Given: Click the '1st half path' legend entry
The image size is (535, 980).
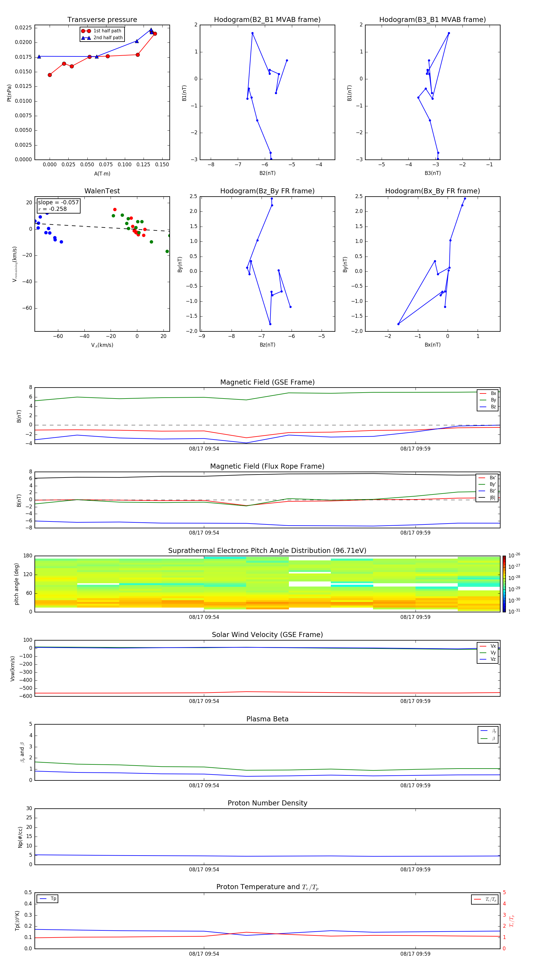Looking at the screenshot, I should tap(102, 31).
